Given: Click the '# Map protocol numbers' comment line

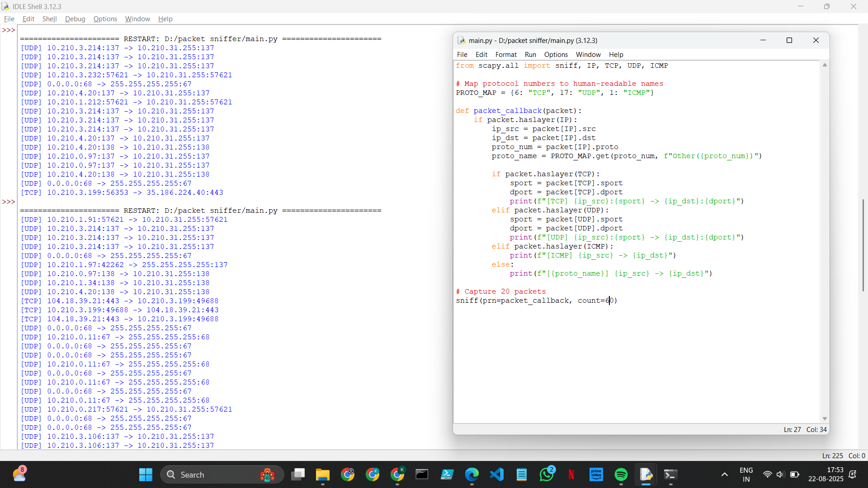Looking at the screenshot, I should (560, 84).
